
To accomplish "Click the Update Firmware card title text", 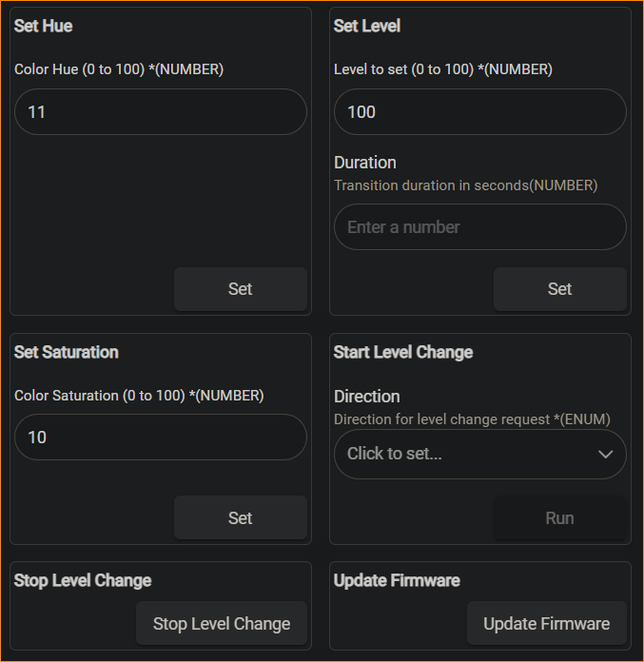I will tap(397, 580).
